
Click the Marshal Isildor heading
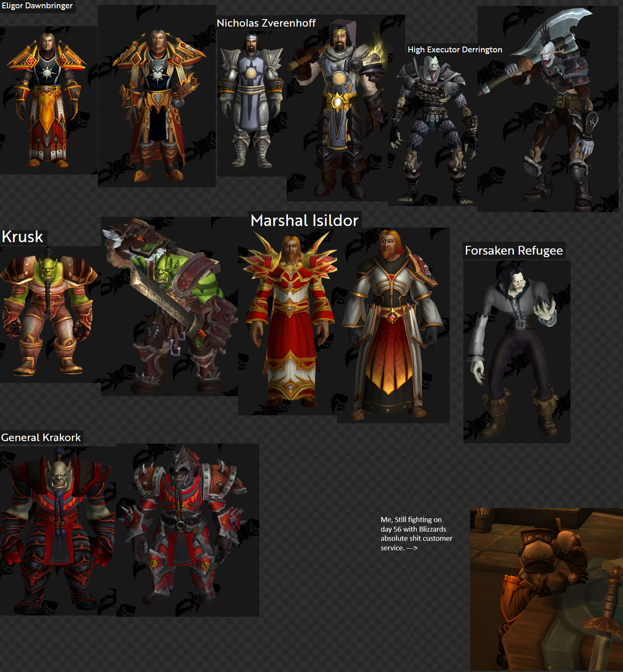[x=304, y=220]
